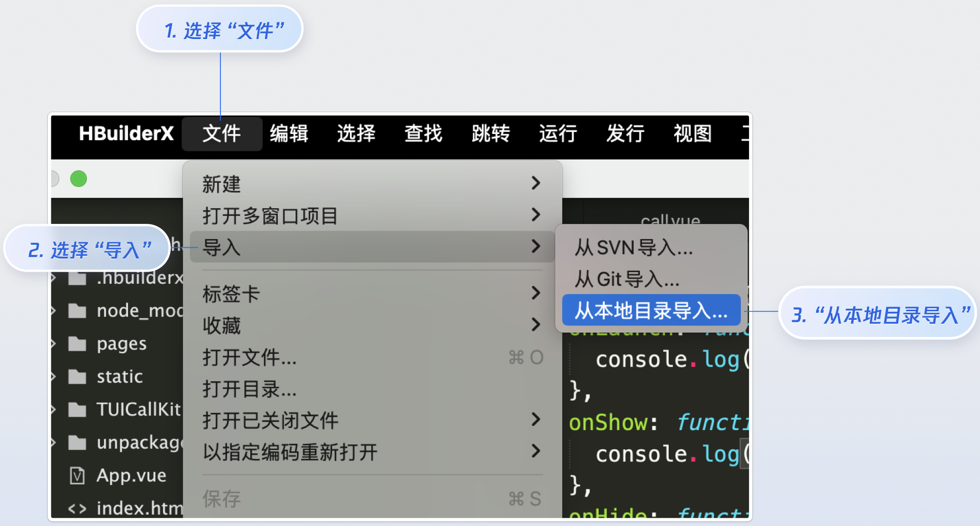The width and height of the screenshot is (980, 526).
Task: Expand the 标签卡 submenu arrow
Action: coord(536,293)
